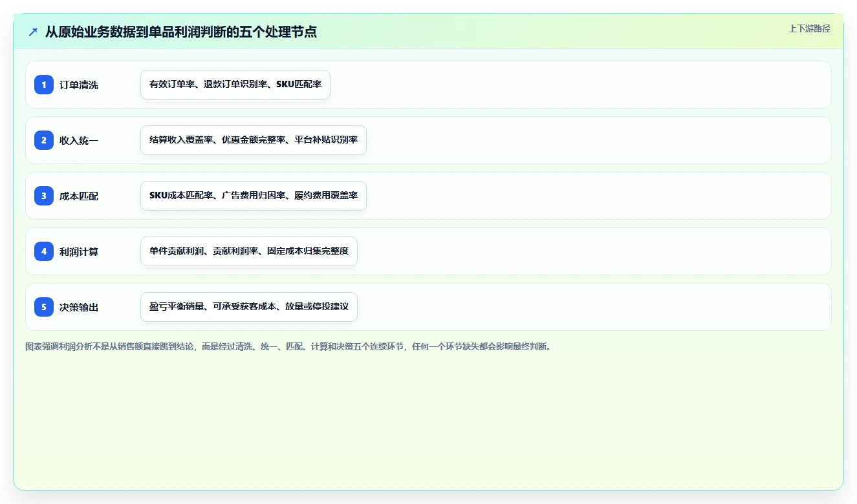Click the step 5 number badge
The image size is (857, 504).
click(44, 307)
